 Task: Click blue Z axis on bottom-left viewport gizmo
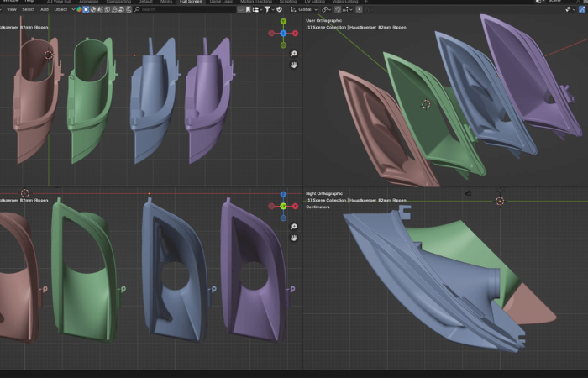click(x=283, y=194)
